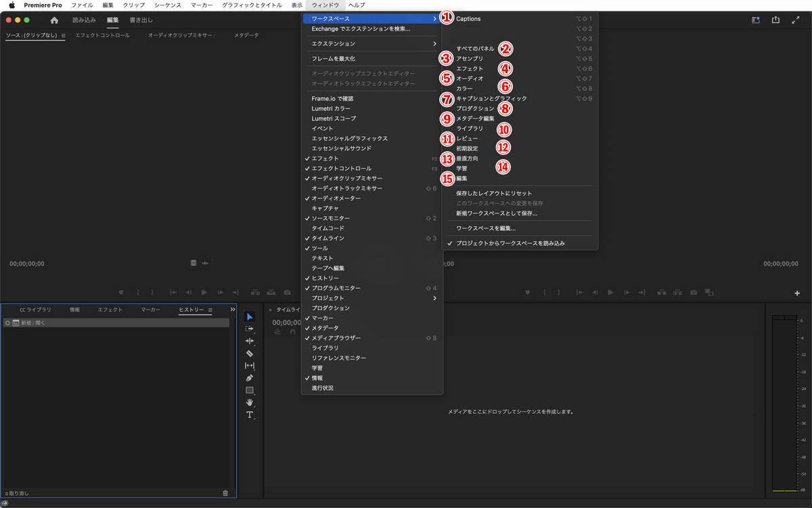Activate the Pen tool
Image resolution: width=812 pixels, height=508 pixels.
coord(250,378)
